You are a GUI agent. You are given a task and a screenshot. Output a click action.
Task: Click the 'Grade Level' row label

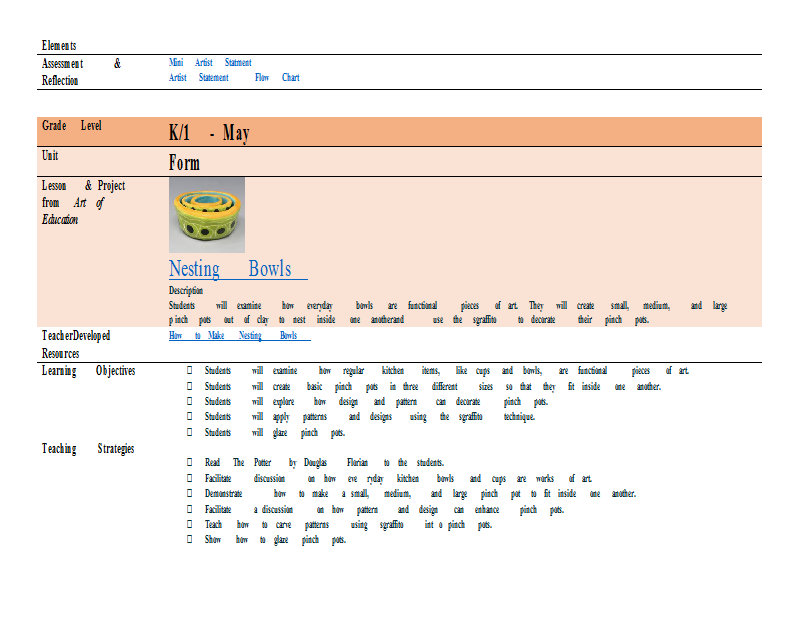click(x=72, y=126)
